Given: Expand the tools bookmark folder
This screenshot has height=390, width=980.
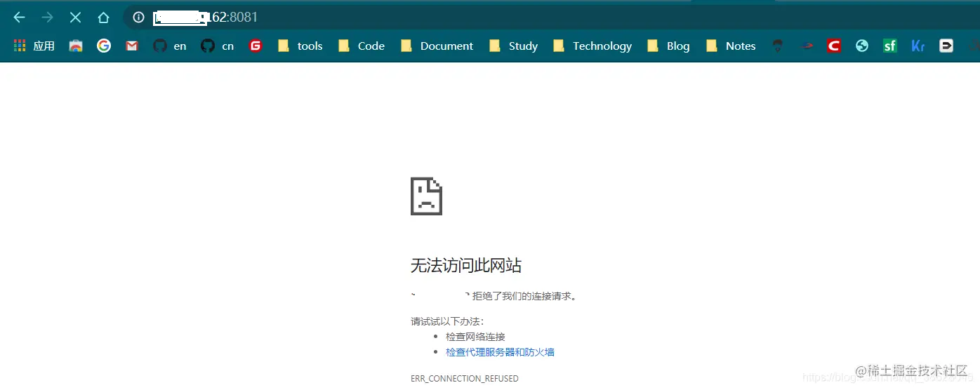Looking at the screenshot, I should pyautogui.click(x=300, y=46).
